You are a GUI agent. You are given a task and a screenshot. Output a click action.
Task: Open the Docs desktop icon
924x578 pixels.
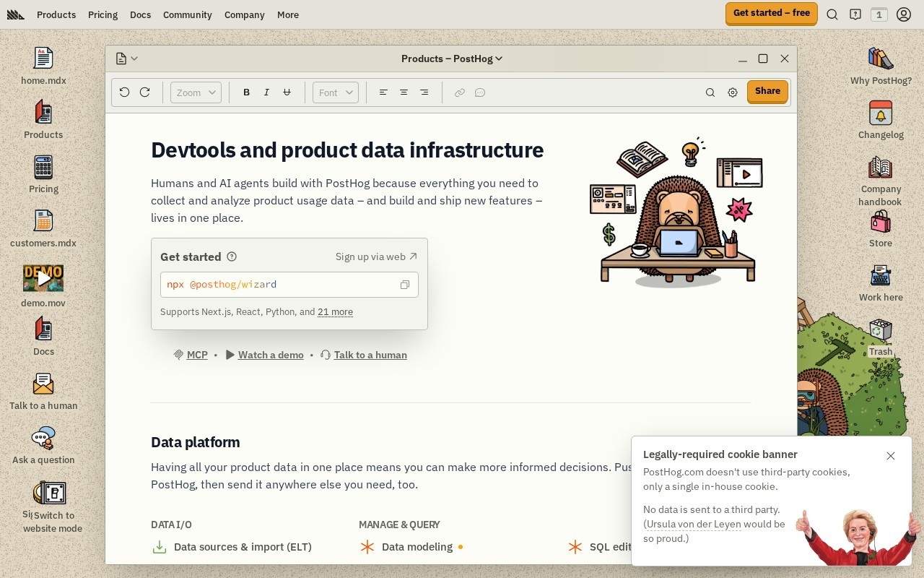(43, 337)
